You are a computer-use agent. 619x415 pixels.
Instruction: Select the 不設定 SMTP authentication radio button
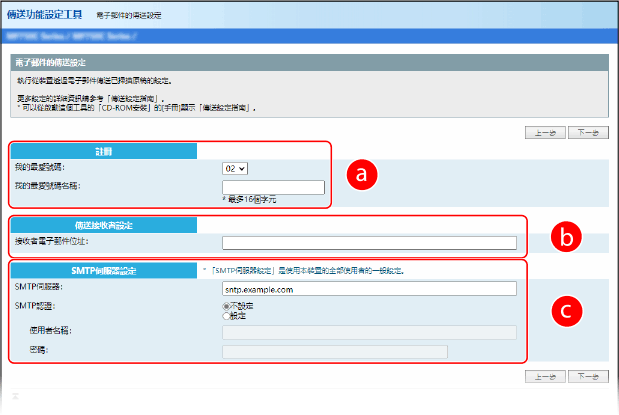pos(227,306)
